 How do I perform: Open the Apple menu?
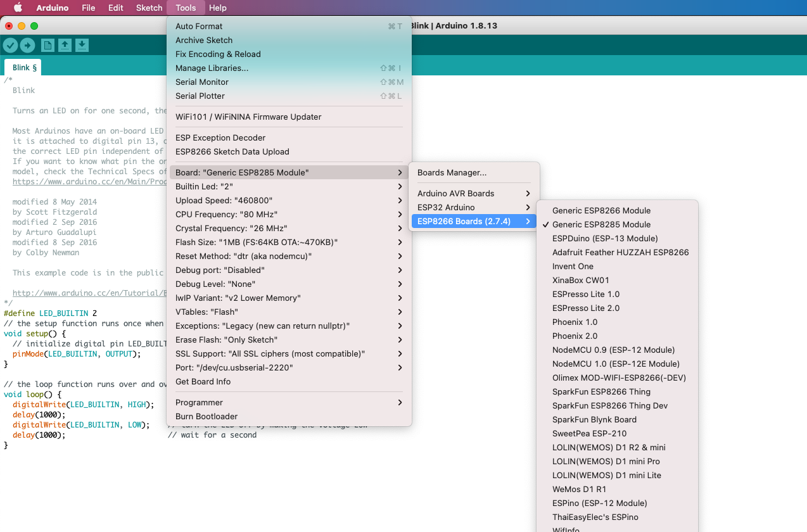pyautogui.click(x=18, y=8)
